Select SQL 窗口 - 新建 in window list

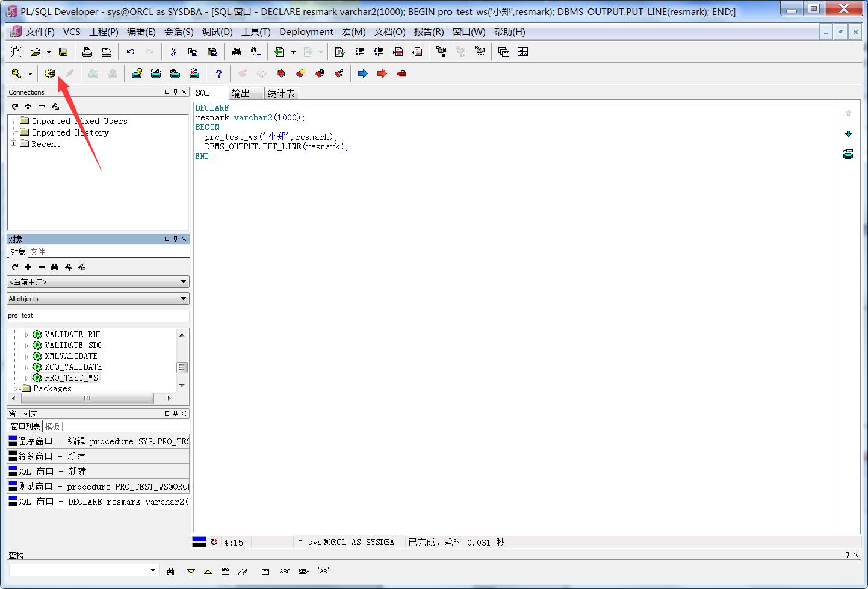pyautogui.click(x=98, y=471)
